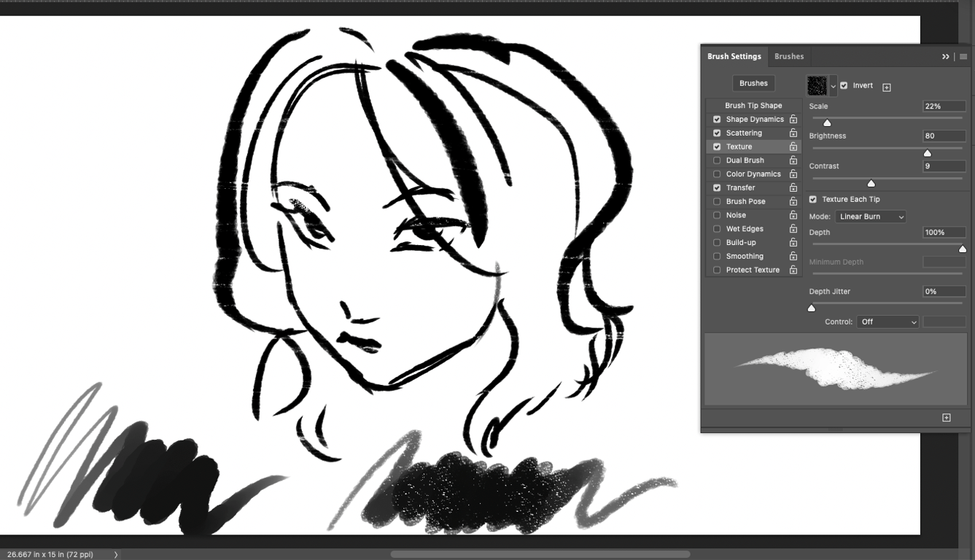
Task: Enable Smoothing checkbox
Action: [x=717, y=256]
